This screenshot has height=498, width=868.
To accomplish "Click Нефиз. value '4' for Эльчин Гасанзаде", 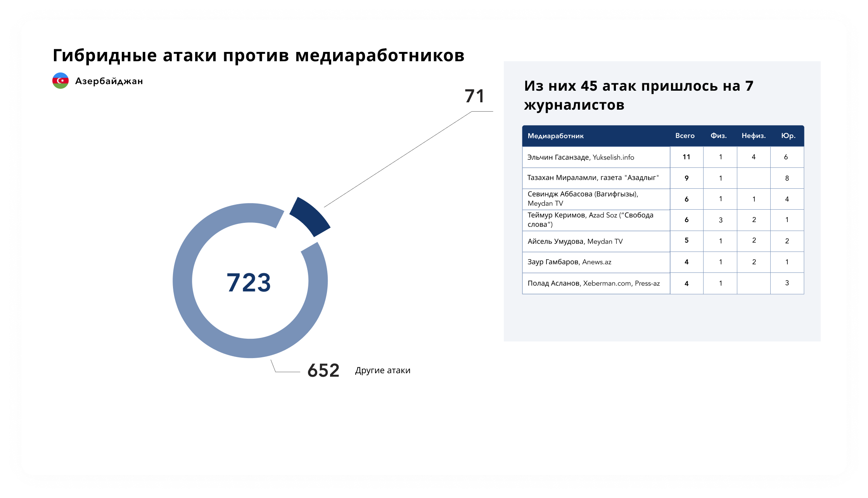I will pos(754,157).
